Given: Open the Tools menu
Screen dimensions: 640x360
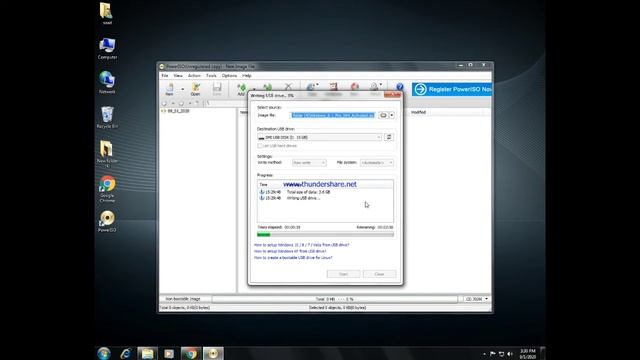Looking at the screenshot, I should 211,76.
